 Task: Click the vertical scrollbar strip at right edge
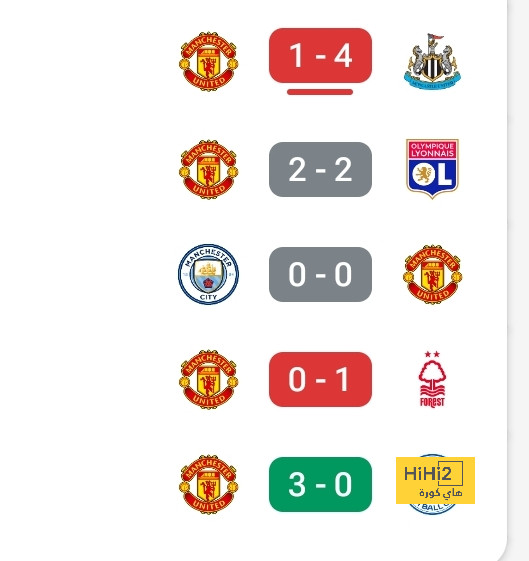[518, 280]
